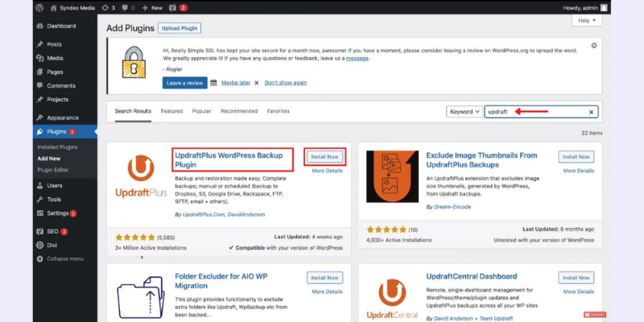The width and height of the screenshot is (644, 322).
Task: Open Settings in sidebar
Action: (57, 213)
